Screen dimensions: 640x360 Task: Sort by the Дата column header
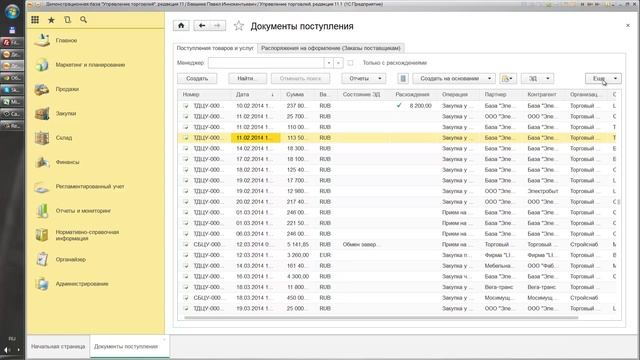256,94
